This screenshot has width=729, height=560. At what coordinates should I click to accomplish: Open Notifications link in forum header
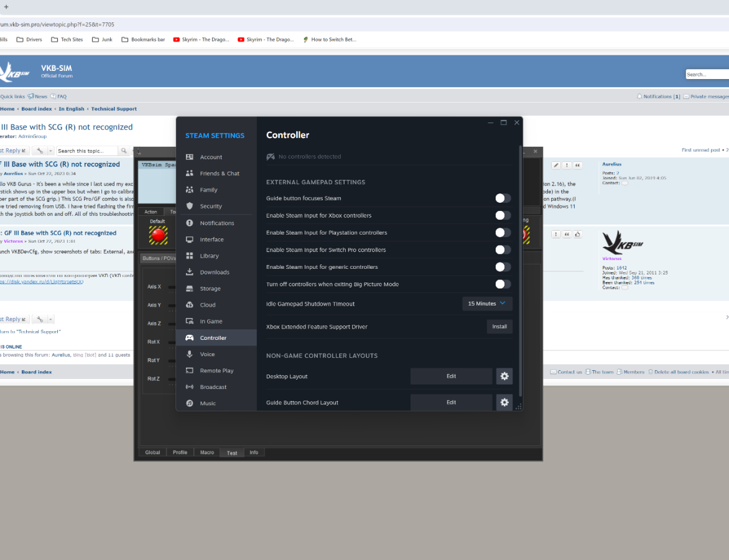pos(658,96)
